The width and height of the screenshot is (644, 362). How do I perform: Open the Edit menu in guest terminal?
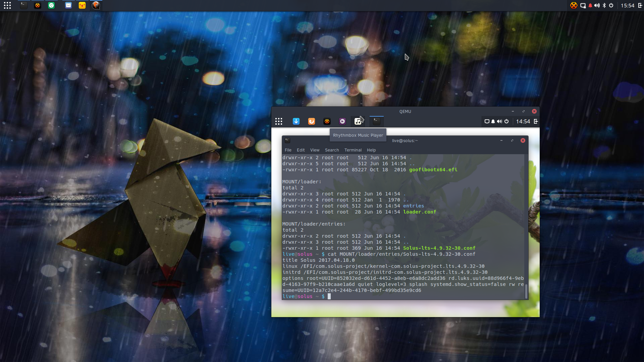pos(301,150)
